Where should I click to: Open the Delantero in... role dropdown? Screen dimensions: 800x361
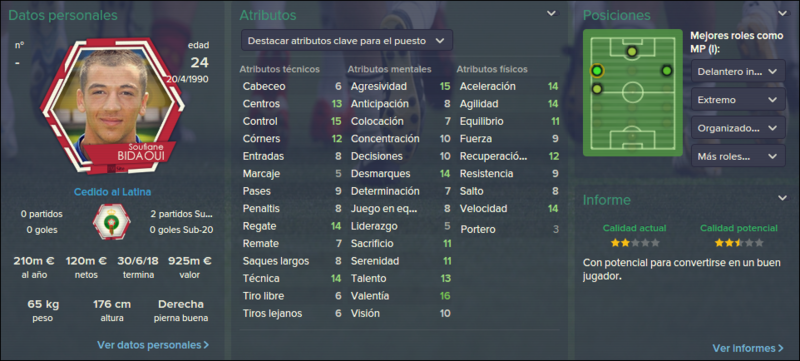point(738,71)
